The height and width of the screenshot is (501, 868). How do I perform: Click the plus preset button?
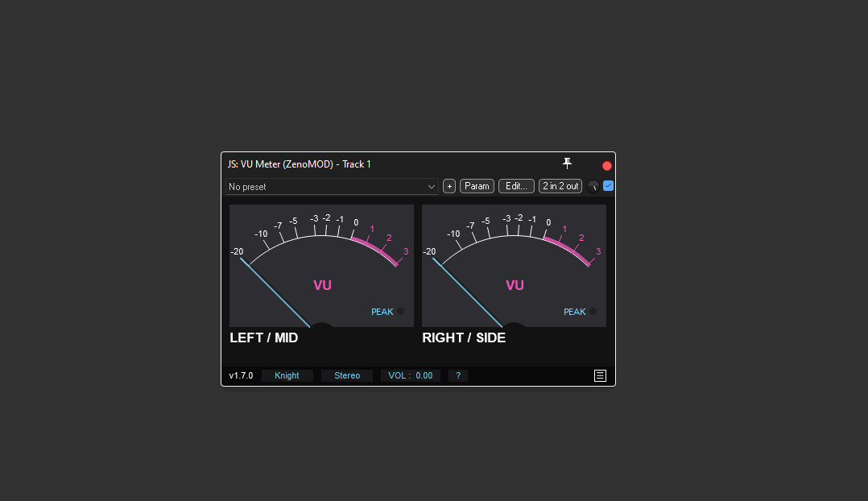tap(449, 187)
